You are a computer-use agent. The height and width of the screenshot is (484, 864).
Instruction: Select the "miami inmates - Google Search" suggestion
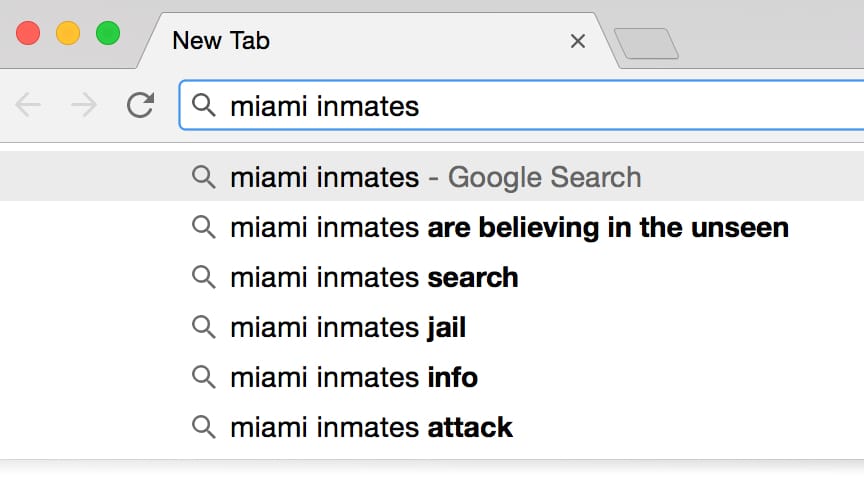coord(435,177)
